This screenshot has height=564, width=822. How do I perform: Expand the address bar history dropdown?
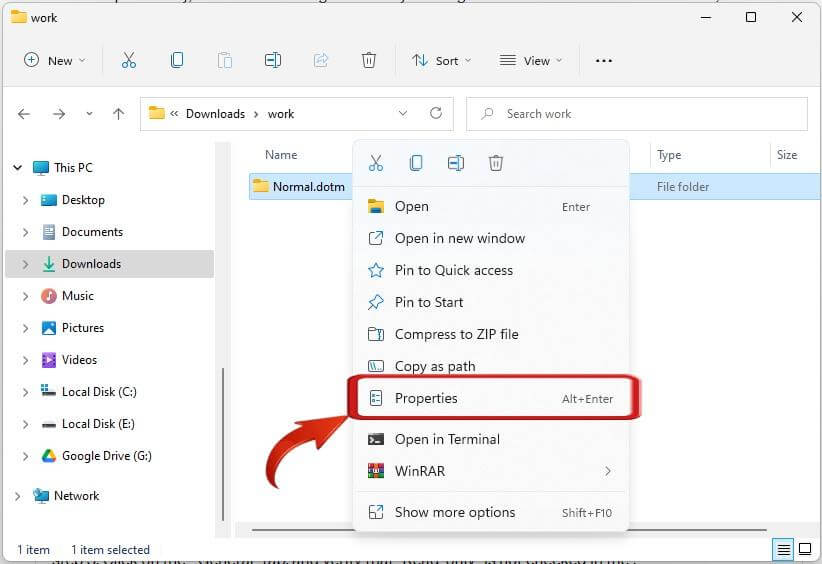[x=403, y=113]
